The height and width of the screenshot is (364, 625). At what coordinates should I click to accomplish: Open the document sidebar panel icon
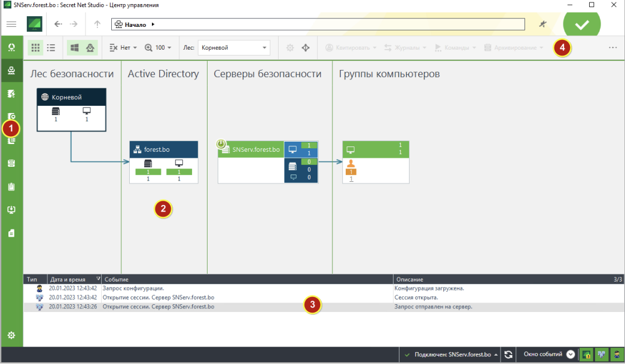click(11, 233)
